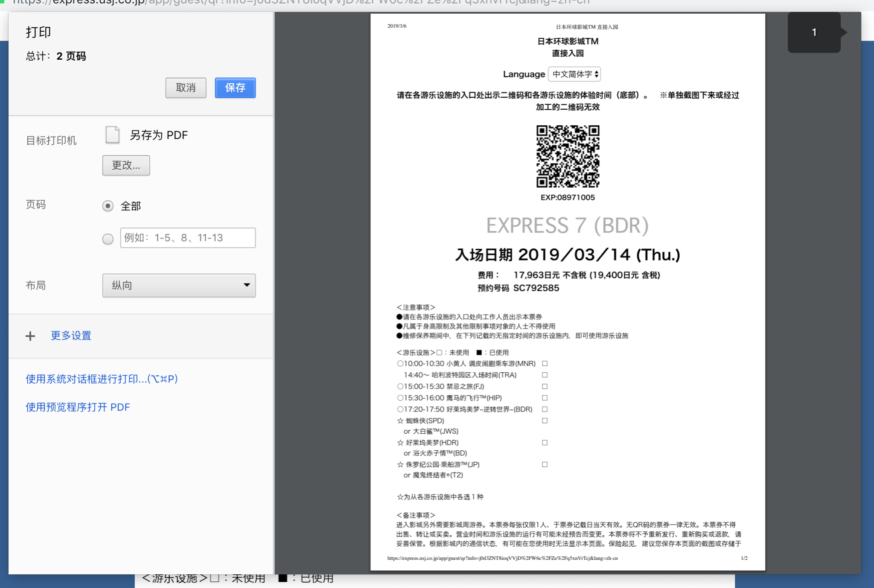Click the page range input field
This screenshot has width=874, height=588.
188,238
